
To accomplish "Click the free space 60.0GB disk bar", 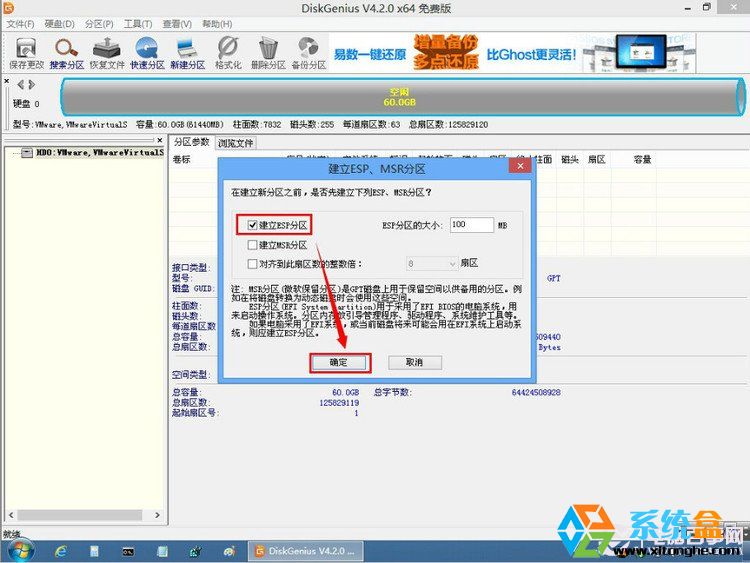I will [x=403, y=97].
